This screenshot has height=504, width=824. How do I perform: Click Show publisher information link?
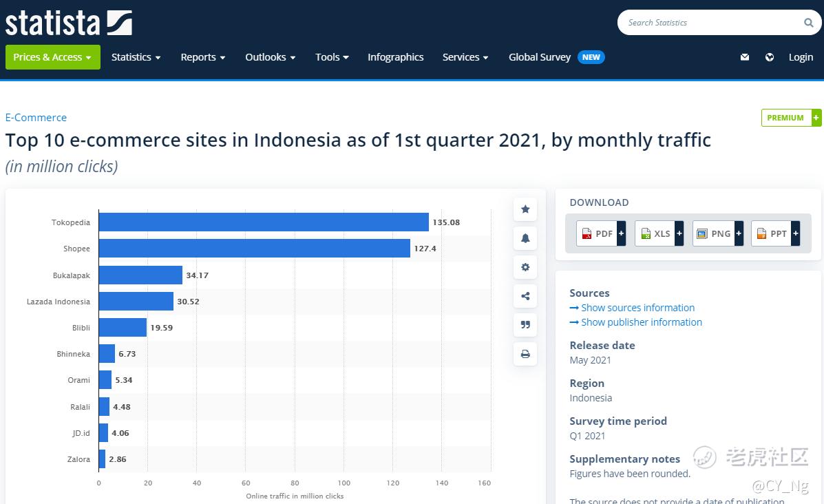click(x=641, y=322)
